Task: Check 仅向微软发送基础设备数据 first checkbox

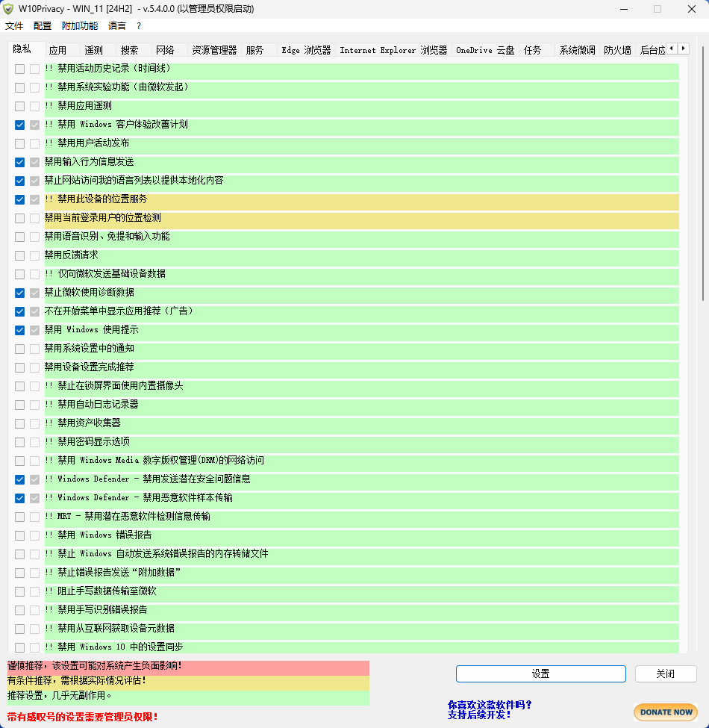Action: pyautogui.click(x=19, y=274)
